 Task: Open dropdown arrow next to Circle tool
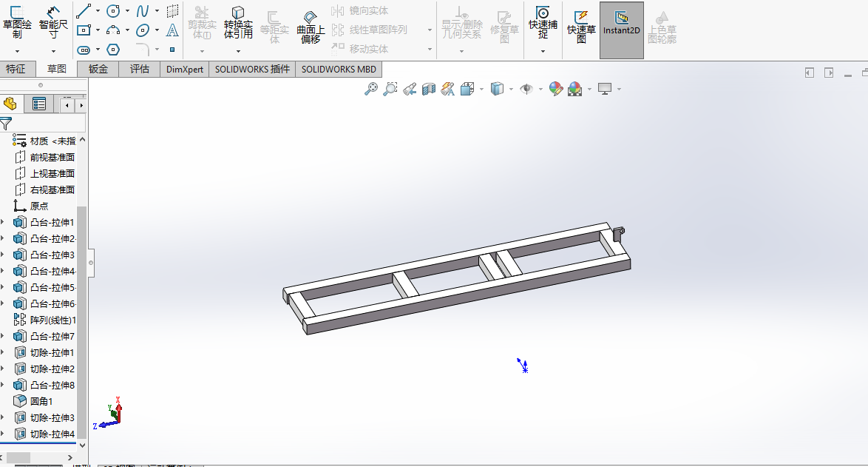pos(127,11)
